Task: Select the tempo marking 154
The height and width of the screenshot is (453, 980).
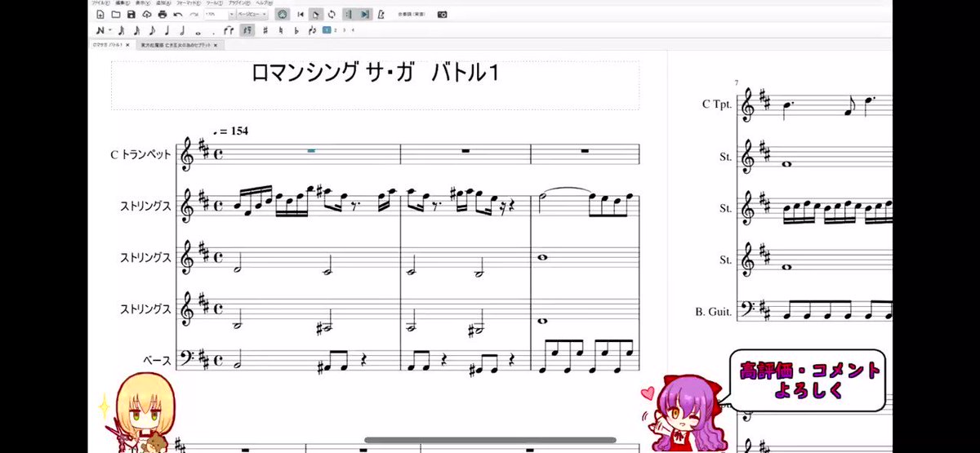Action: click(229, 131)
